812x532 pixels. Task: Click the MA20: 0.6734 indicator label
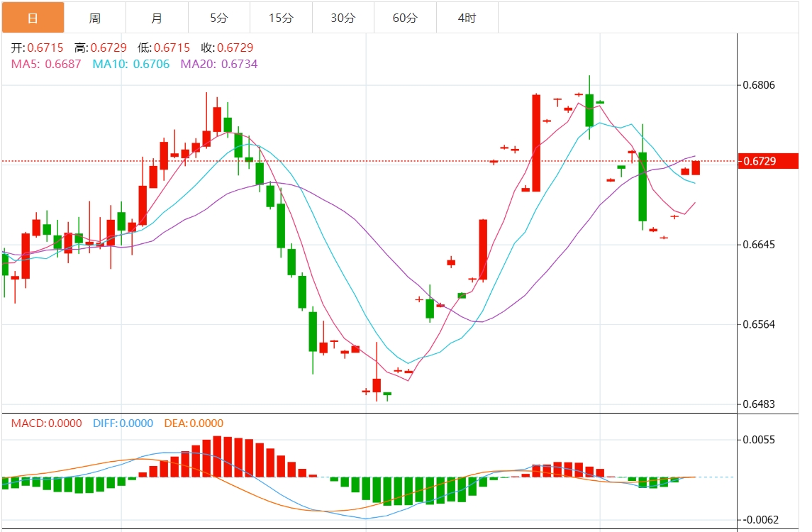pos(219,65)
